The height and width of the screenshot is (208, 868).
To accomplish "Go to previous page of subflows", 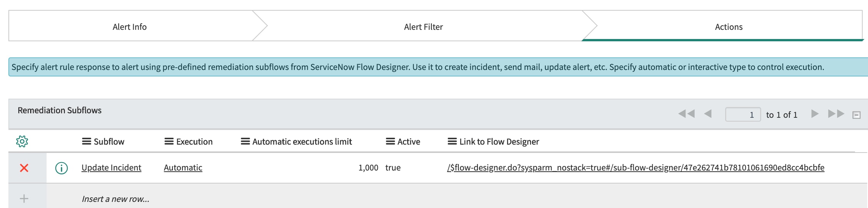I will [708, 114].
